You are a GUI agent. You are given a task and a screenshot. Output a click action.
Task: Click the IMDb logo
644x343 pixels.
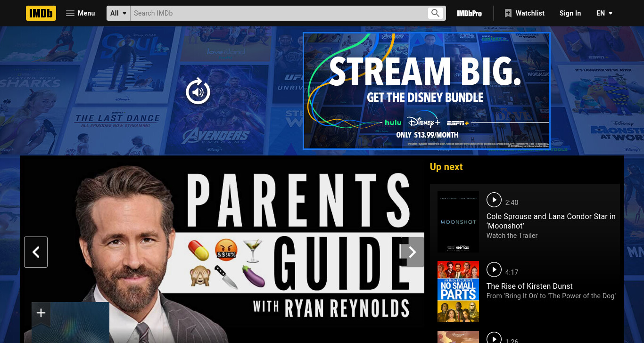[x=41, y=13]
